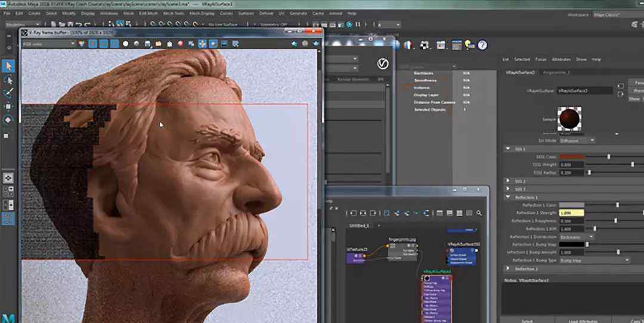The image size is (644, 323).
Task: Expand the SSS 3 section
Action: [x=508, y=189]
